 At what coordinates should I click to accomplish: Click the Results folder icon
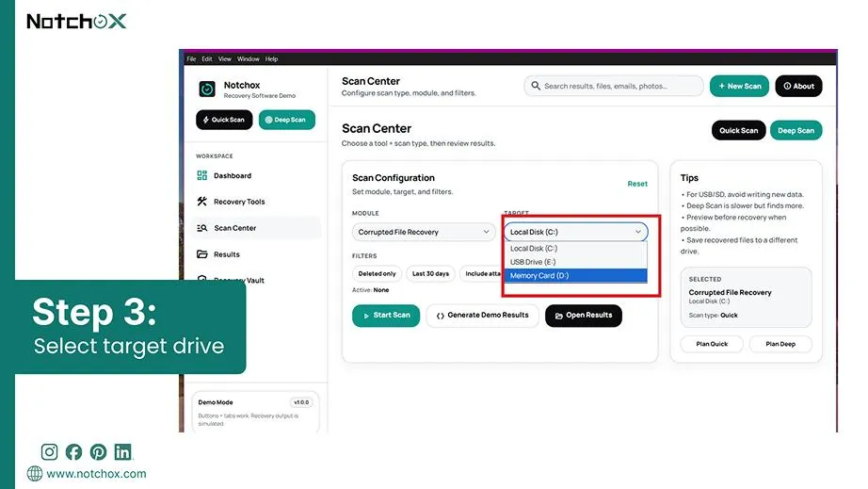tap(202, 254)
